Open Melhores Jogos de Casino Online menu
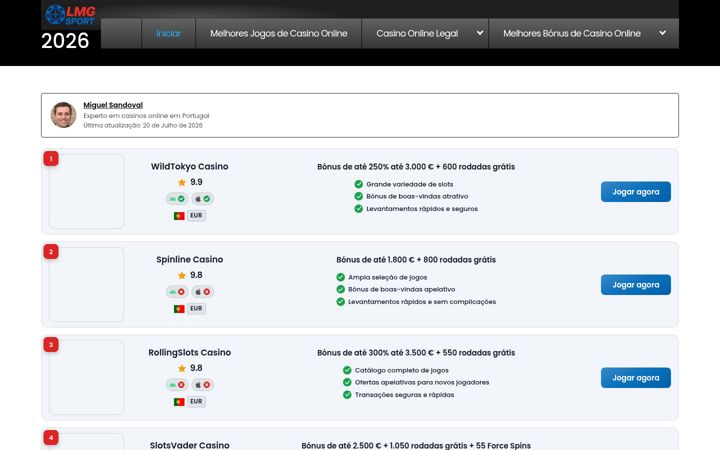The height and width of the screenshot is (450, 720). (279, 34)
